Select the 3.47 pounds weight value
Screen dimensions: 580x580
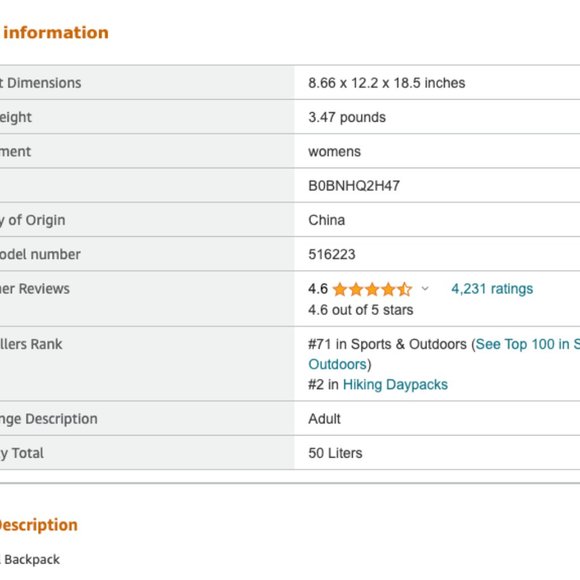(x=347, y=117)
